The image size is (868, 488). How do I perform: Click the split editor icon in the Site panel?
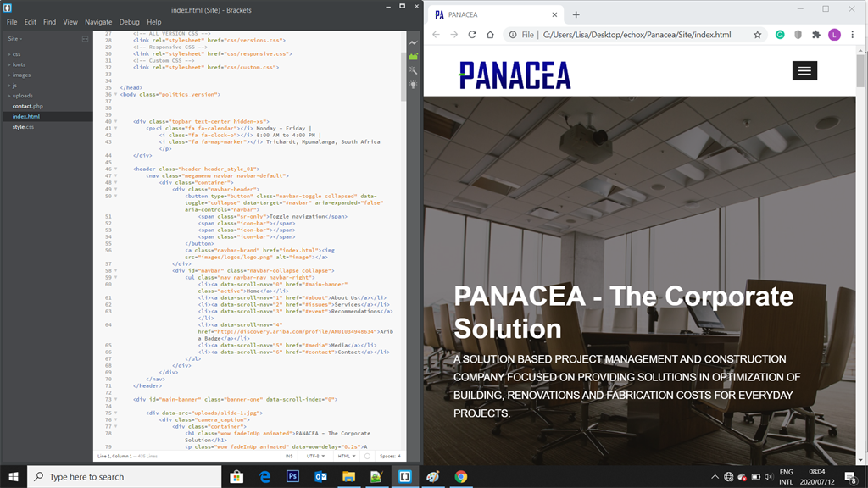86,39
